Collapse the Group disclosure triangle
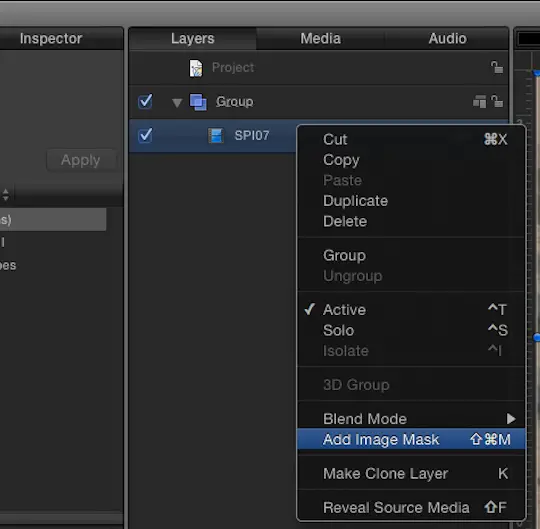 [x=177, y=103]
